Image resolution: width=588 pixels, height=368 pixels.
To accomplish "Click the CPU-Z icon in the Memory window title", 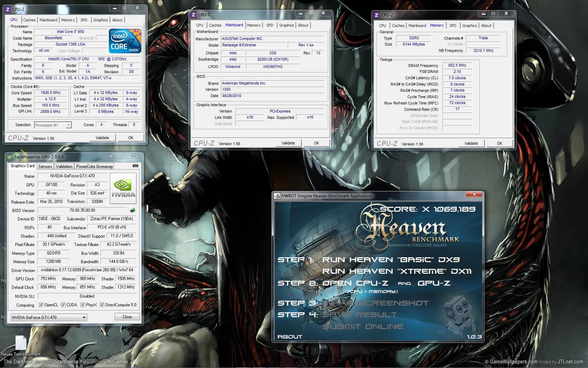I will [377, 15].
